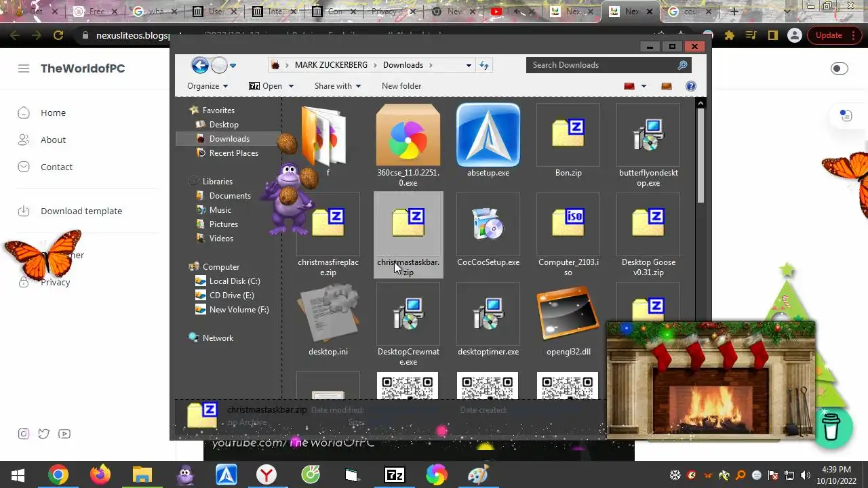
Task: Click the Download template link
Action: [x=81, y=211]
